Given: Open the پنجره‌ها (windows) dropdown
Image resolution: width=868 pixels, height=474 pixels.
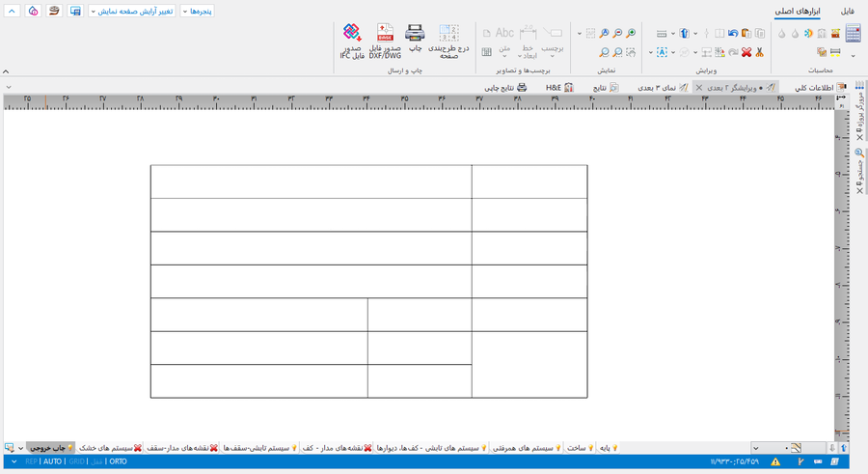Looking at the screenshot, I should point(197,12).
